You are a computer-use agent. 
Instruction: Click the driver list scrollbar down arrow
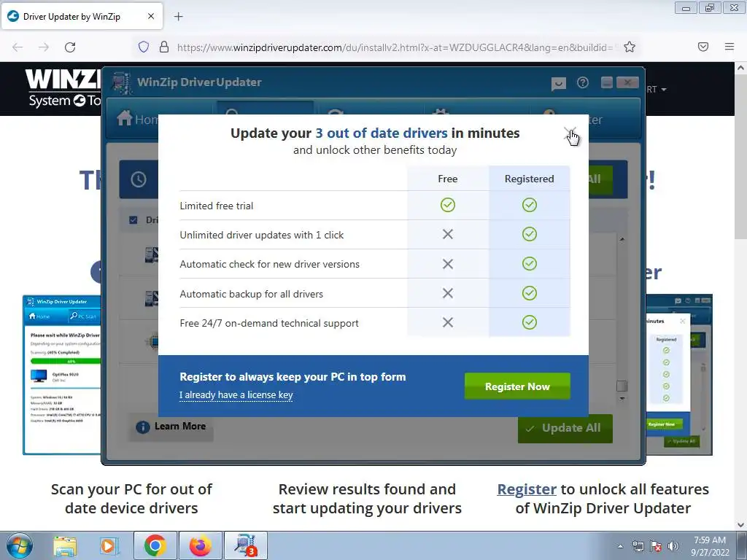(x=622, y=399)
